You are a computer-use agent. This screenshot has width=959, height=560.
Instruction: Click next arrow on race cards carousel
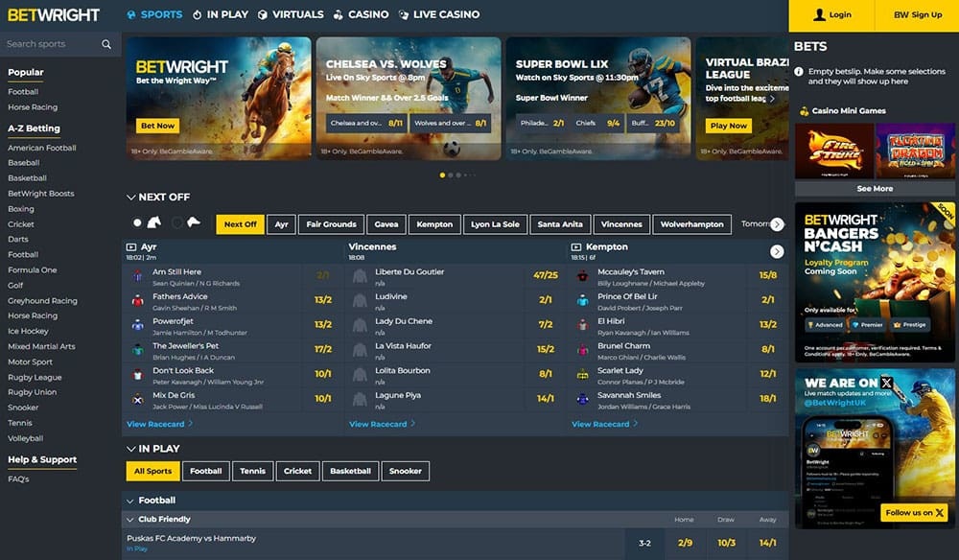point(777,251)
